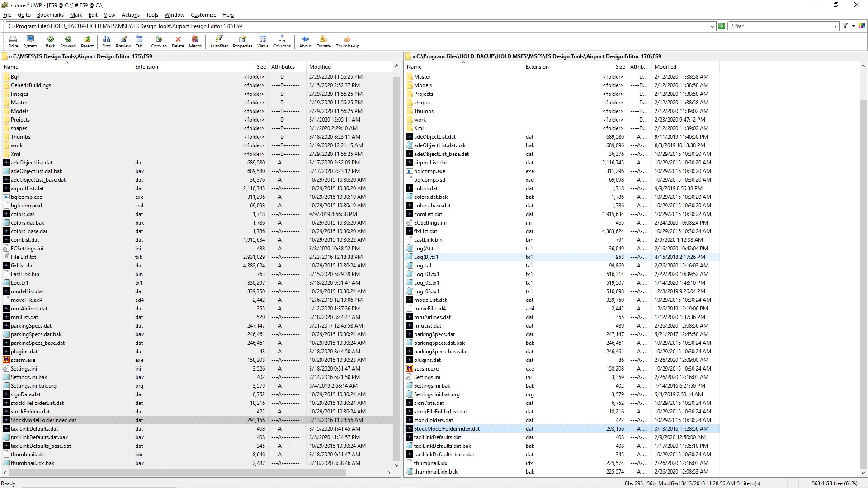Image resolution: width=868 pixels, height=488 pixels.
Task: Click the Autofilter toolbar icon
Action: point(219,41)
